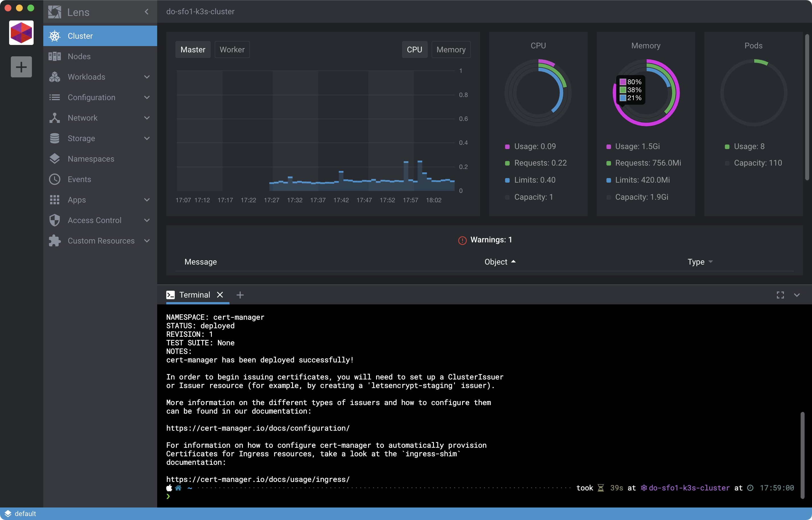The height and width of the screenshot is (520, 812).
Task: Click the Kubernetes wheel icon beside Cluster
Action: (54, 36)
